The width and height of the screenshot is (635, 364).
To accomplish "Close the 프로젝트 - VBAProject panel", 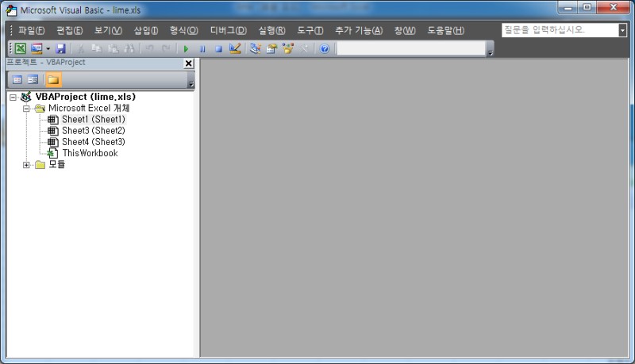I will pyautogui.click(x=188, y=63).
